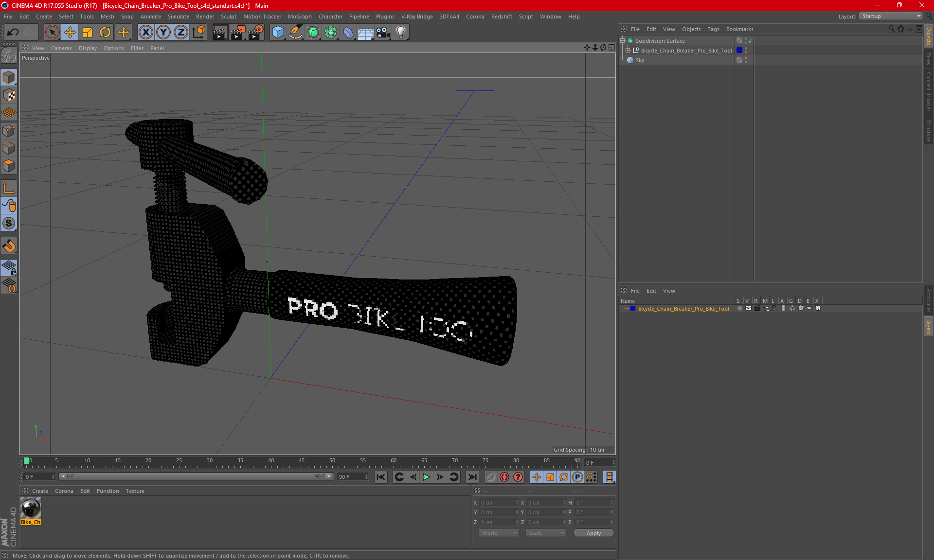Screen dimensions: 934x560
Task: Go to start of animation
Action: (x=381, y=477)
